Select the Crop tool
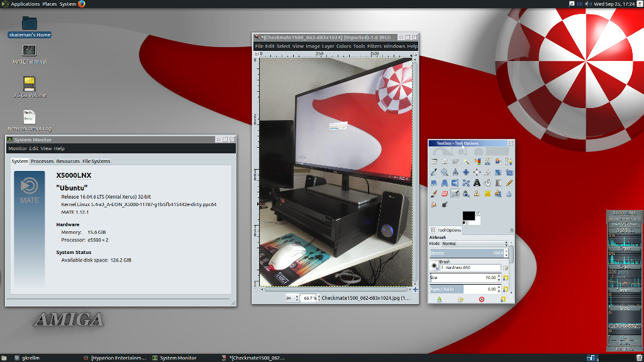Viewport: 644px width, 362px height. (487, 172)
